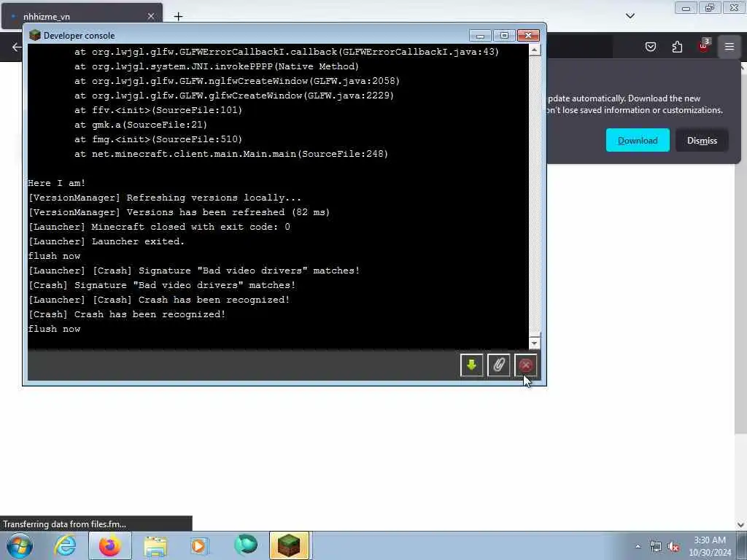Open the Firefox extensions puzzle icon
This screenshot has width=747, height=560.
pos(677,47)
